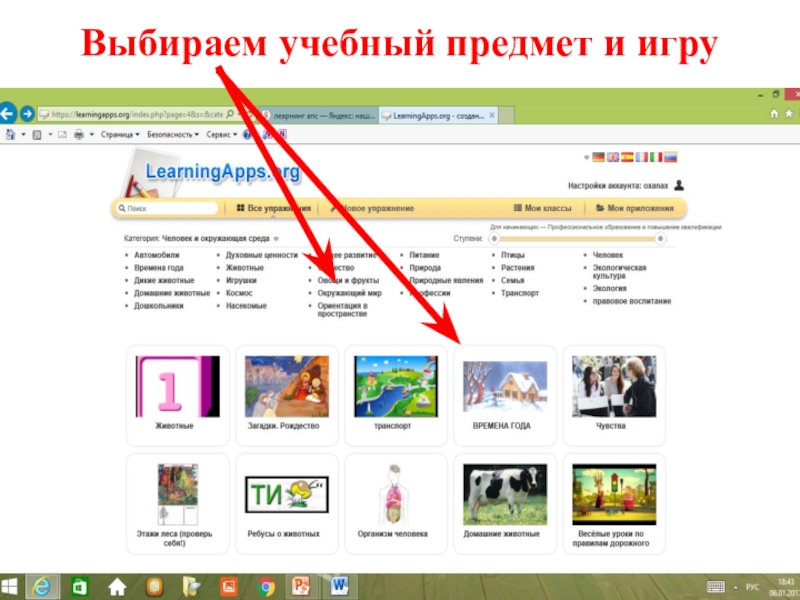Expand the Категория dropdown arrow

(x=276, y=240)
